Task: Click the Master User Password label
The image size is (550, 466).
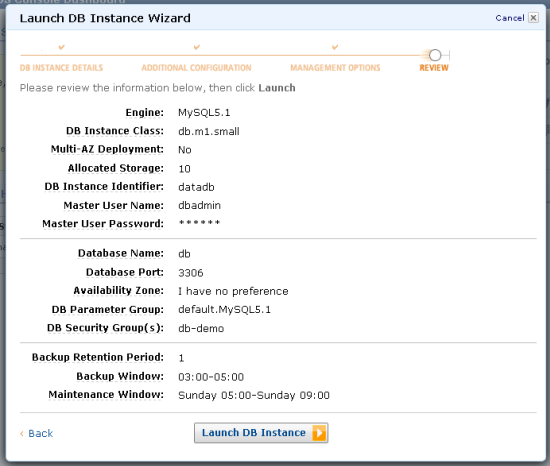Action: 103,224
